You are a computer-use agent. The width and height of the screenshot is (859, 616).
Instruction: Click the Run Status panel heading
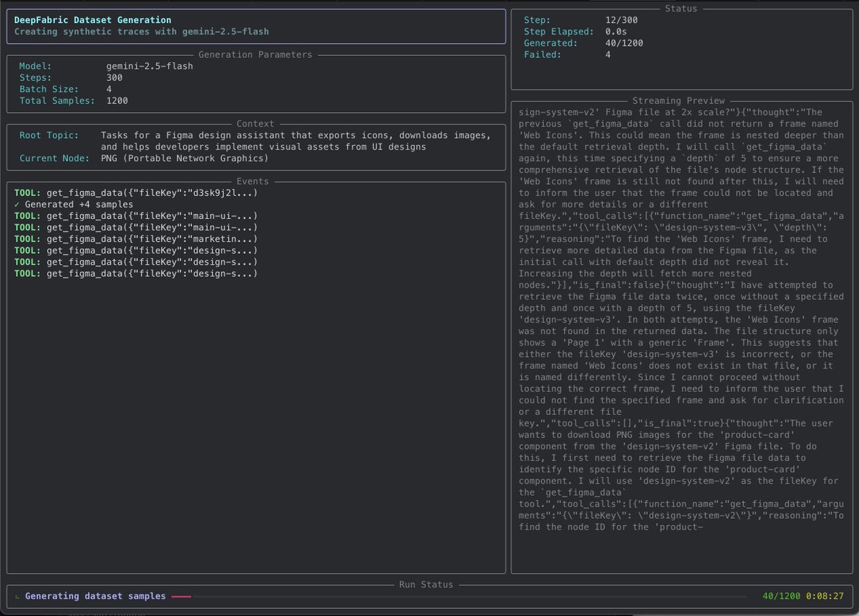[x=427, y=585]
